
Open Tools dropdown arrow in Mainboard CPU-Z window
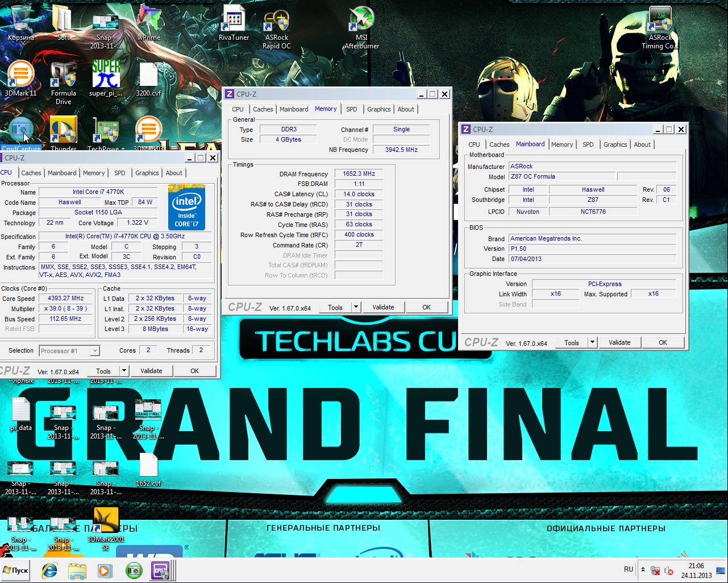(592, 342)
